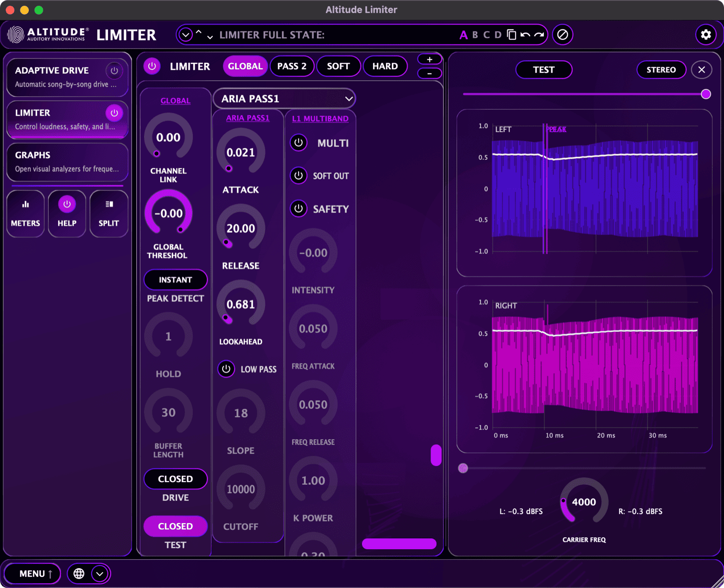Click the redo arrow icon
The width and height of the screenshot is (724, 588).
point(539,35)
